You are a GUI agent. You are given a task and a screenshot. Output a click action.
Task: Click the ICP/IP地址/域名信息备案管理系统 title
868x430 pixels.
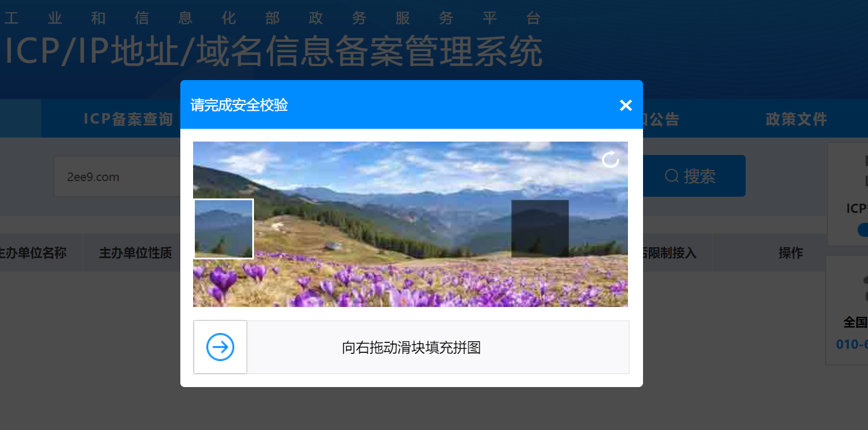point(274,52)
